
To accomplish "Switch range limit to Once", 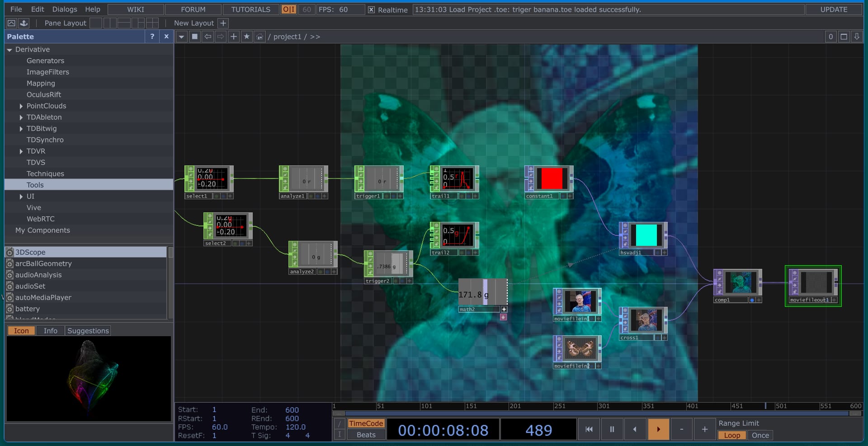I will pyautogui.click(x=760, y=435).
